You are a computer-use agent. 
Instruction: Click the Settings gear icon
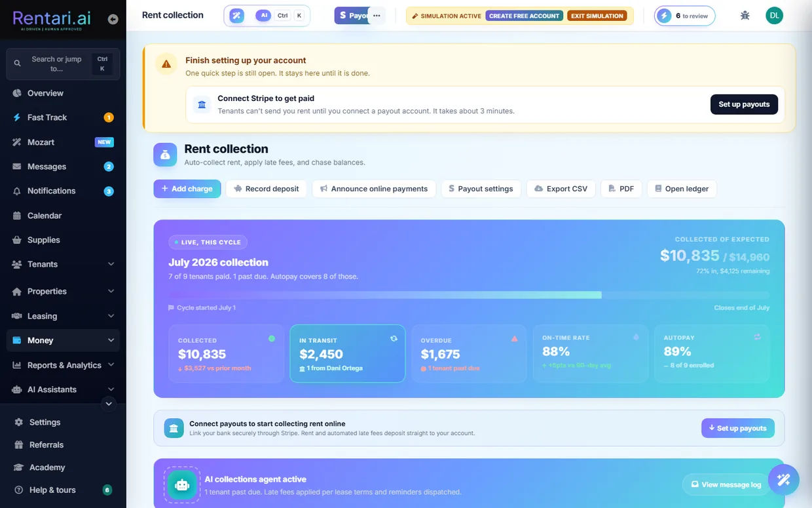(x=18, y=422)
